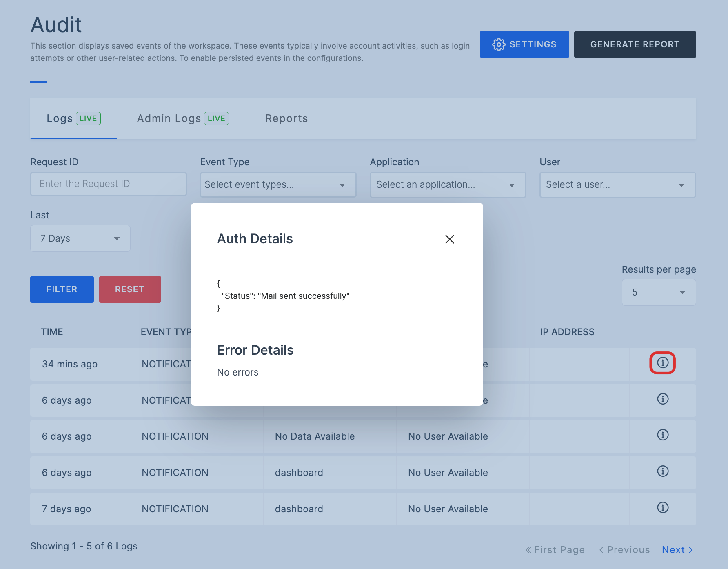Open info icon on 6 days ago dashboard row
728x569 pixels.
663,471
